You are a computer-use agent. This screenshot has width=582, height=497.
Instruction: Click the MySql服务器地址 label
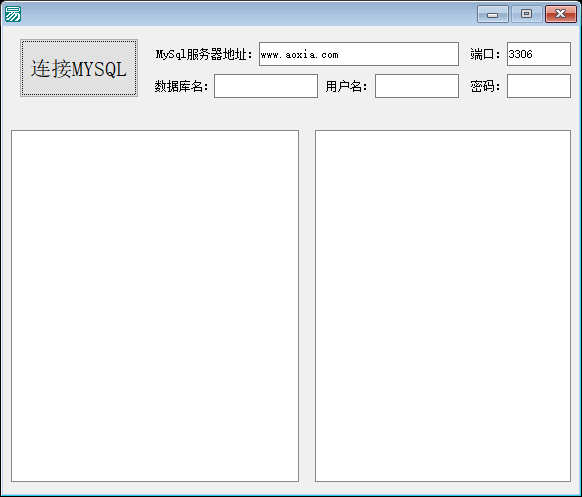[x=204, y=54]
